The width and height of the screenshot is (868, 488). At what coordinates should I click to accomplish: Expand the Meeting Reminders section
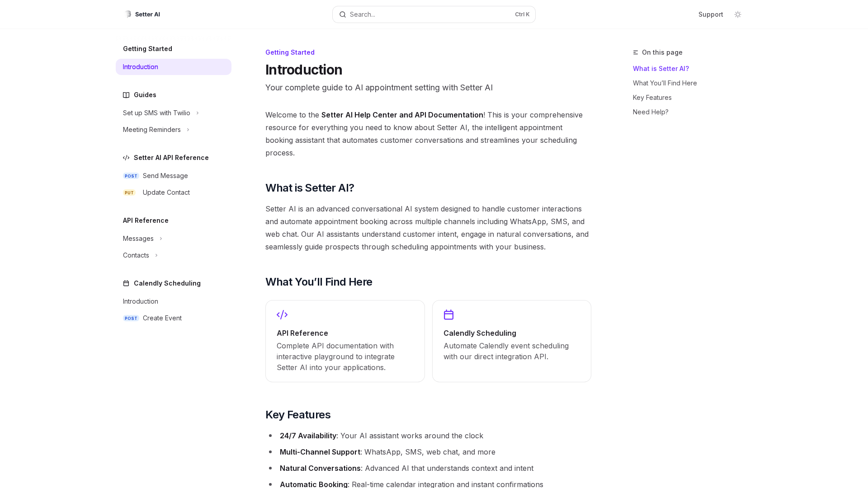[188, 130]
